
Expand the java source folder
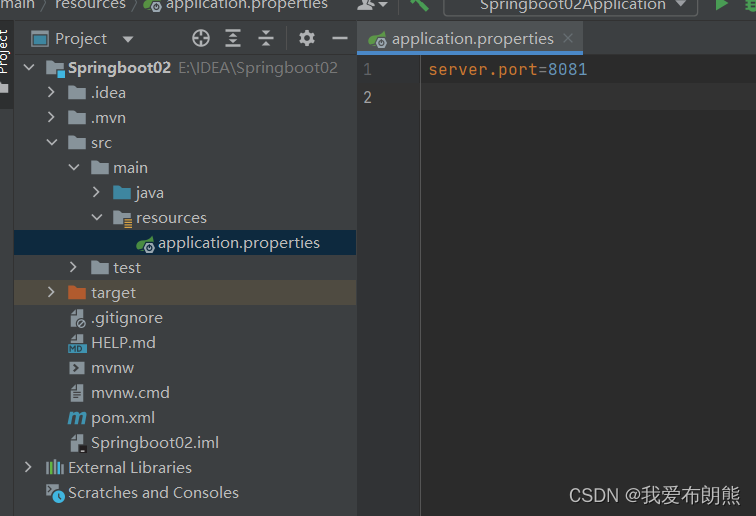(x=96, y=192)
